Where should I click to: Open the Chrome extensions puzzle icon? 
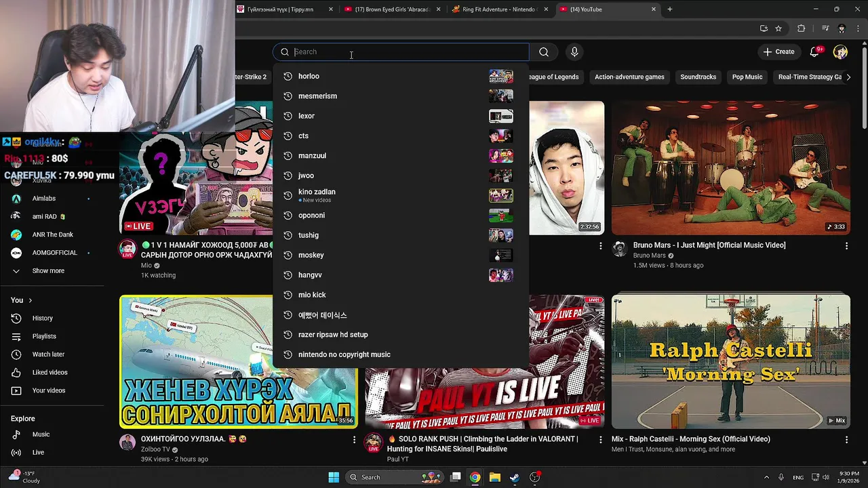pyautogui.click(x=801, y=28)
